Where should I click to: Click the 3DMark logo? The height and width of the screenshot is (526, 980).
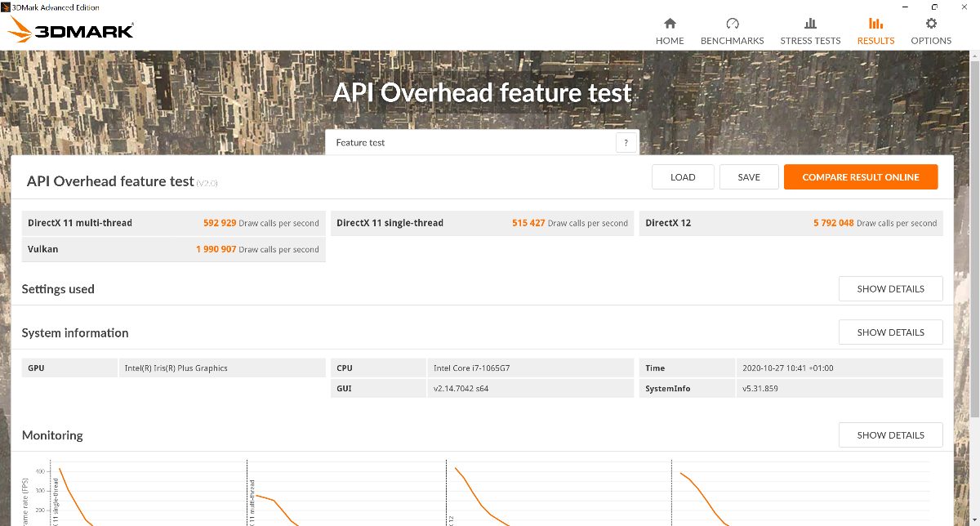point(70,31)
